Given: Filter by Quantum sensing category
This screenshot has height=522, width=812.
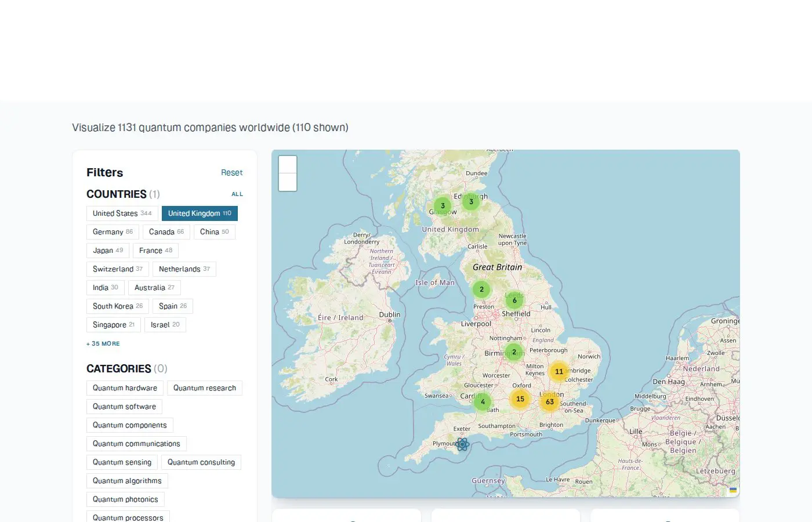Looking at the screenshot, I should pos(122,462).
